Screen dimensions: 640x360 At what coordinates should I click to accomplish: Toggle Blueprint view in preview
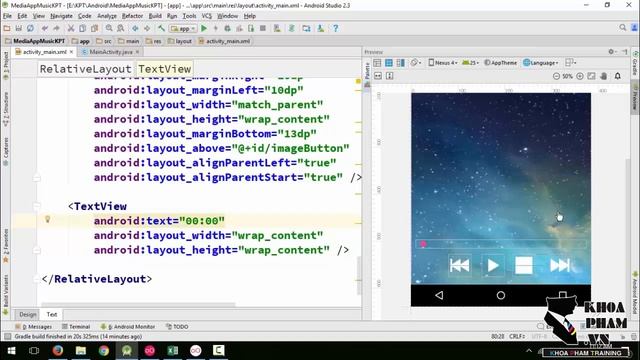[389, 63]
